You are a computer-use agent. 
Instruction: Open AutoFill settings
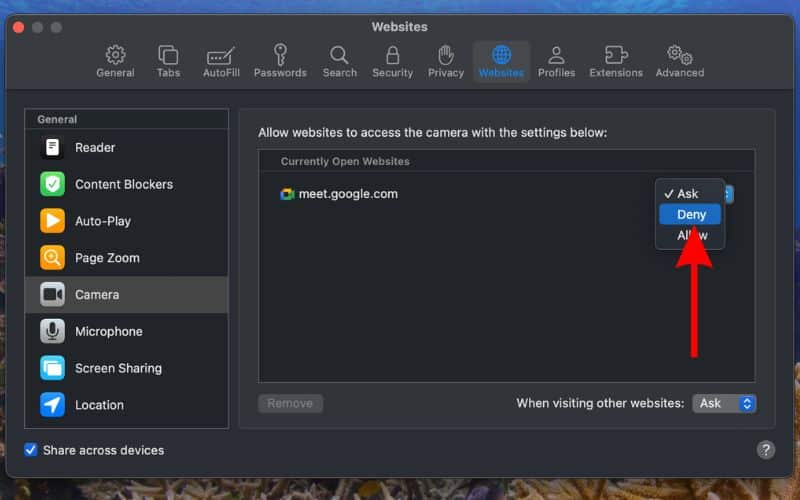pos(220,60)
